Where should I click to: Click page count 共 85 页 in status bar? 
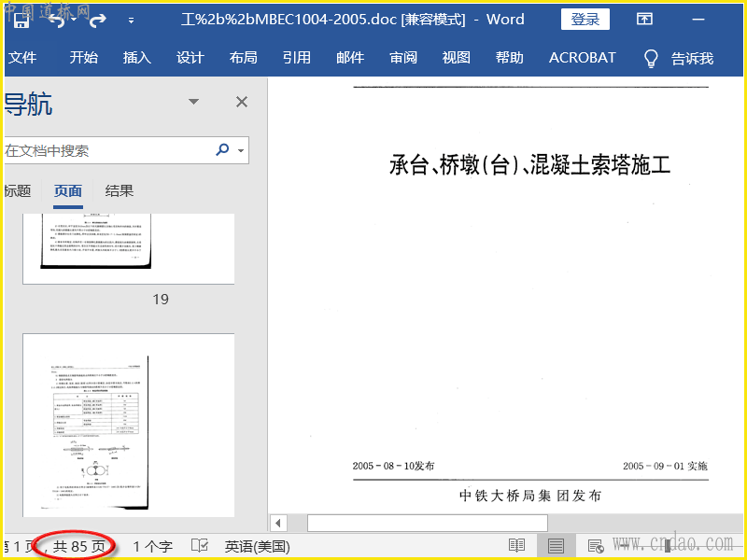(78, 547)
